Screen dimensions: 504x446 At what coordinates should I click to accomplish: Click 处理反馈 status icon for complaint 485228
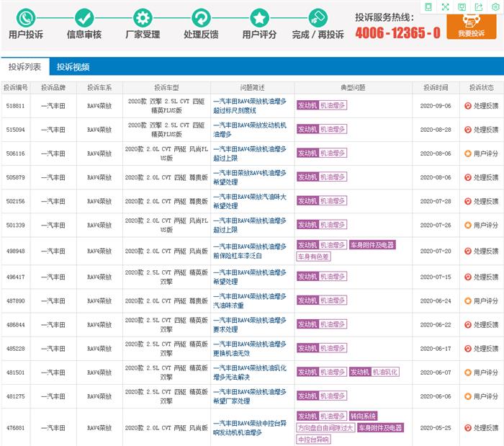tap(468, 349)
